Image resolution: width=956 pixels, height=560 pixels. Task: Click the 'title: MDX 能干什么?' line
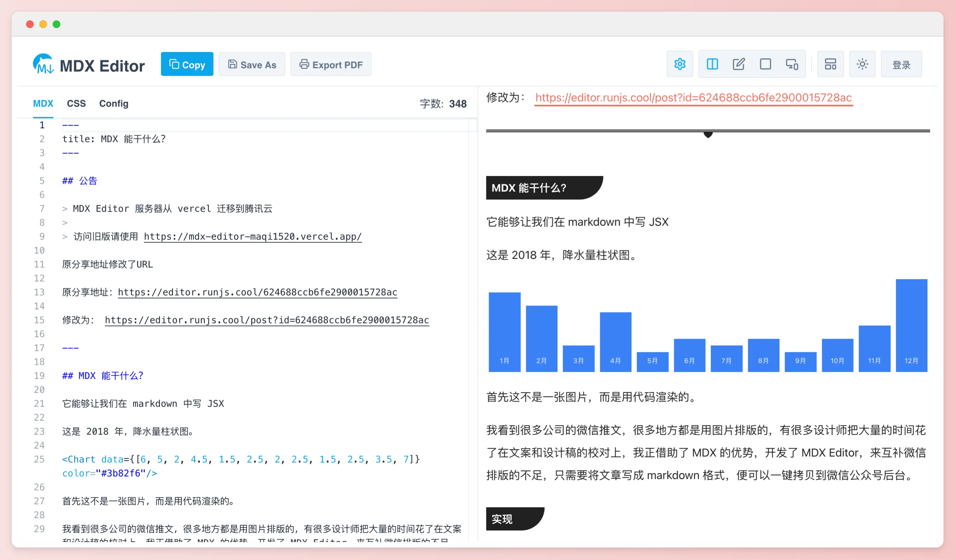pyautogui.click(x=114, y=139)
